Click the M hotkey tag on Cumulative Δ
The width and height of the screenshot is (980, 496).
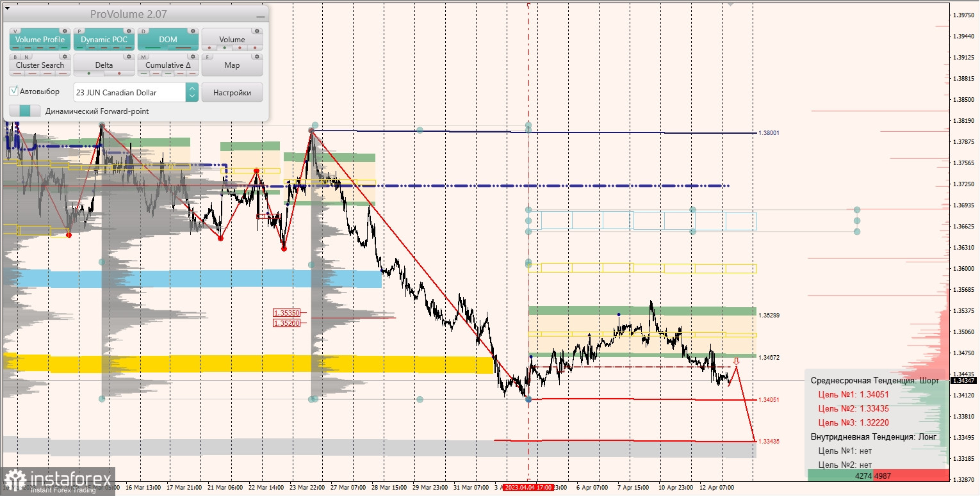point(143,57)
